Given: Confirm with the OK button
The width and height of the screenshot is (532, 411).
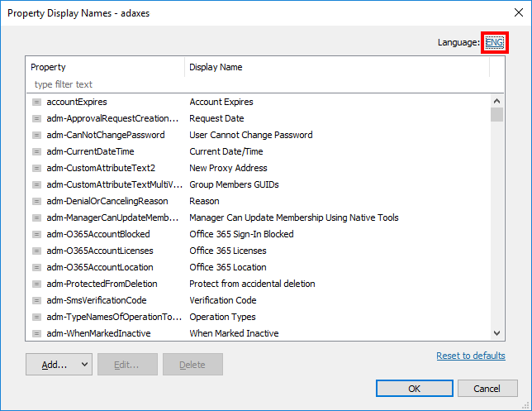Looking at the screenshot, I should tap(414, 388).
